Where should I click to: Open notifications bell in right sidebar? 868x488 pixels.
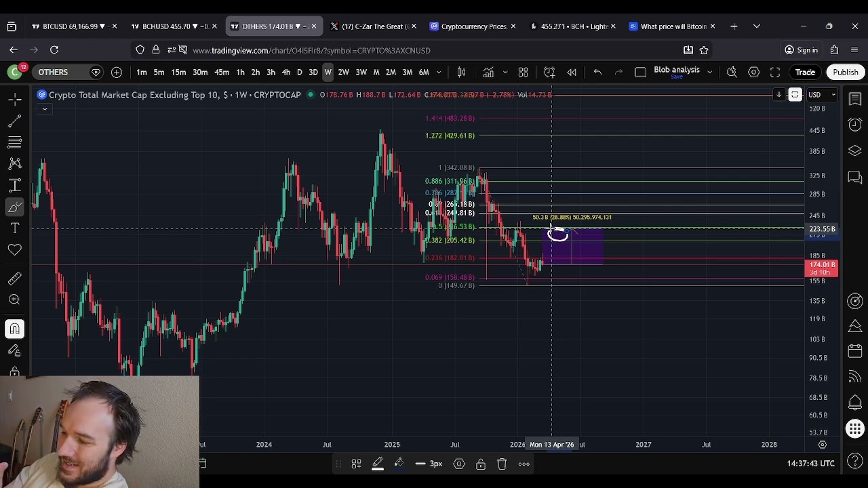point(855,403)
